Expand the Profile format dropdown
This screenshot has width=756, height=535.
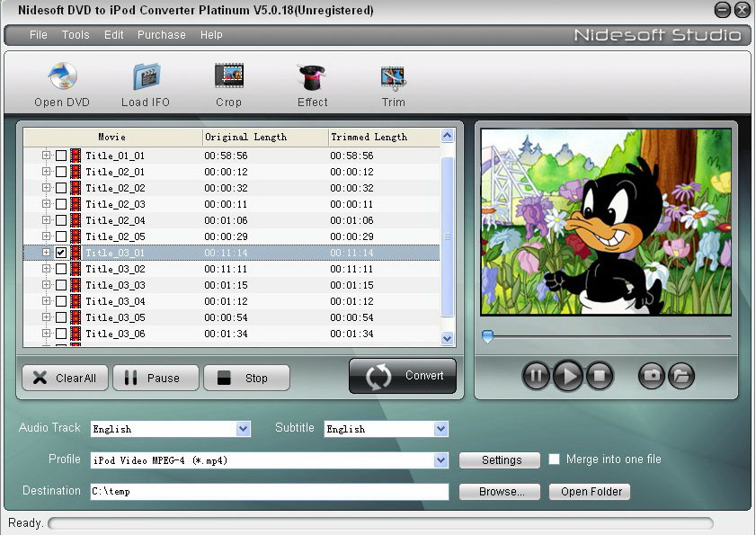pos(440,460)
